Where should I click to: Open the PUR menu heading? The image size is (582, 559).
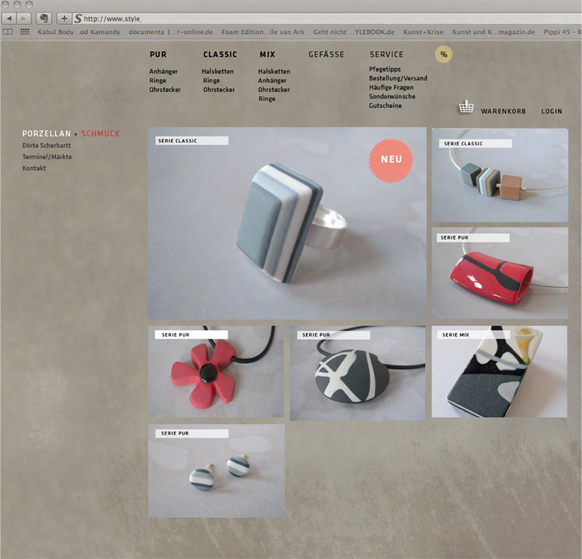click(158, 55)
